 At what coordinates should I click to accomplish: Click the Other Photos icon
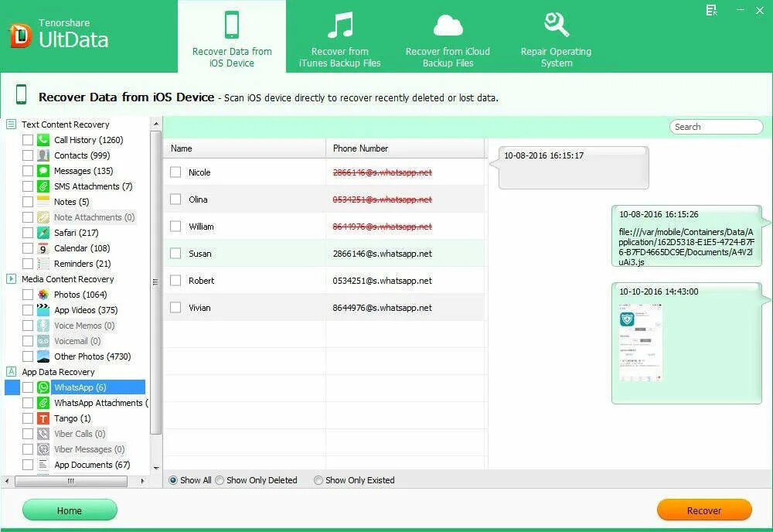pos(43,356)
